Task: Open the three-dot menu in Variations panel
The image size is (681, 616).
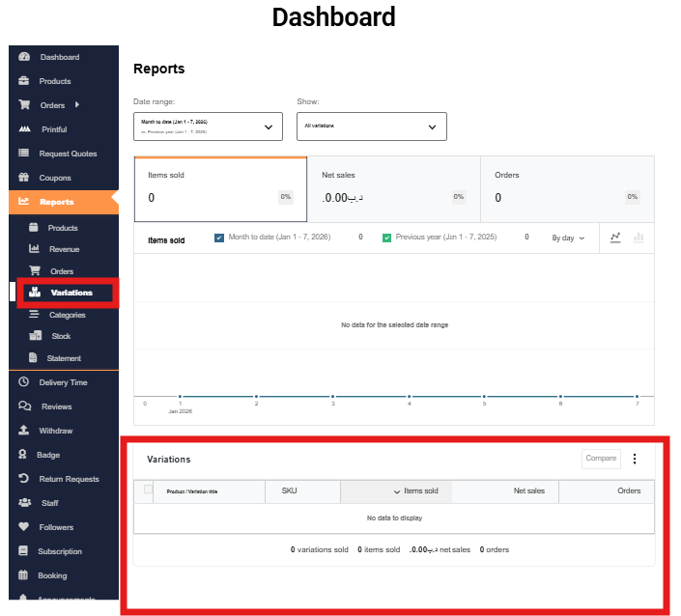Action: [x=635, y=459]
